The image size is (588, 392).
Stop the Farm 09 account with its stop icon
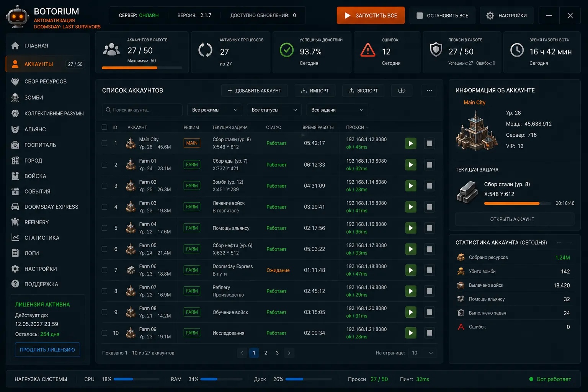tap(430, 333)
